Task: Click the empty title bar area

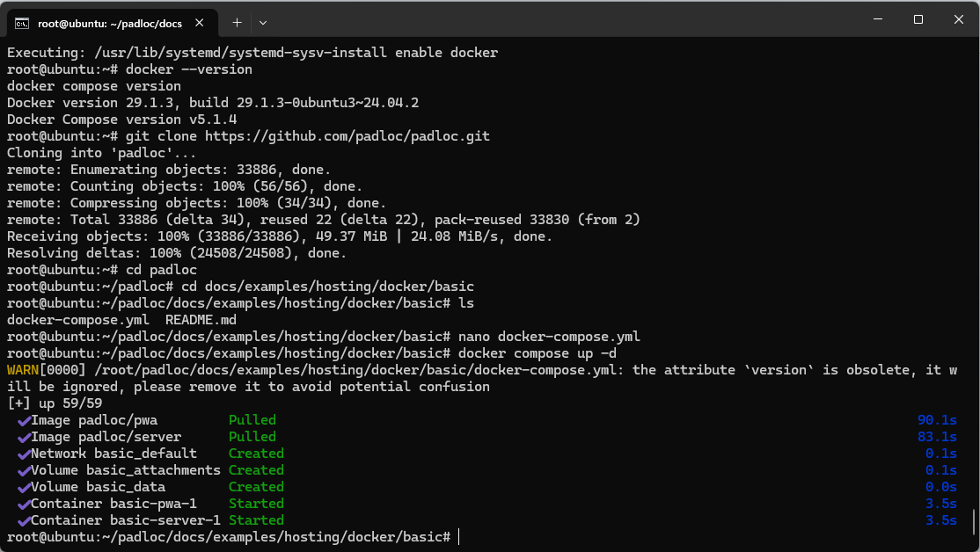Action: coord(562,20)
